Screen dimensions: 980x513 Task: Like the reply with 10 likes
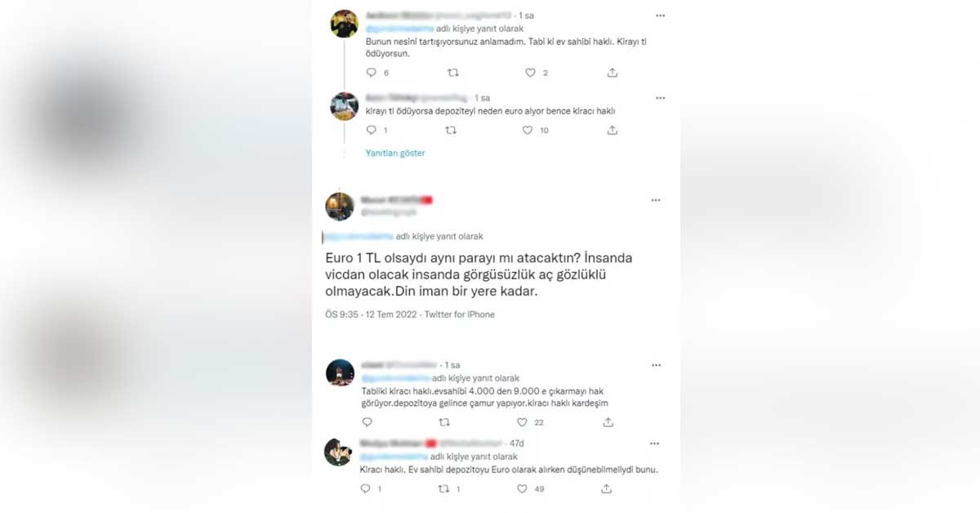(528, 130)
